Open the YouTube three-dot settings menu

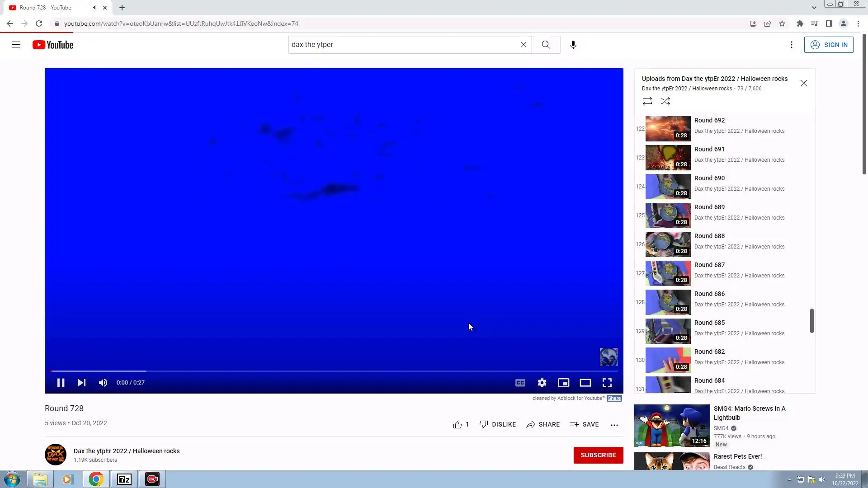point(791,45)
